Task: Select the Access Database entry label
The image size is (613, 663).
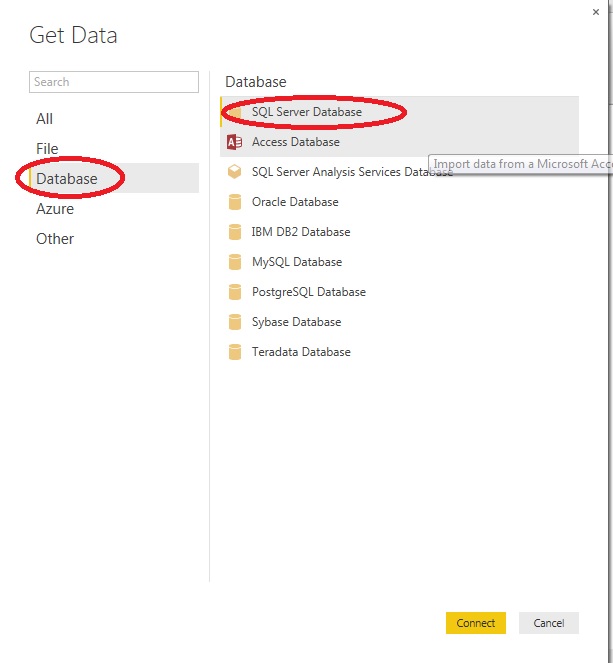Action: (x=296, y=142)
